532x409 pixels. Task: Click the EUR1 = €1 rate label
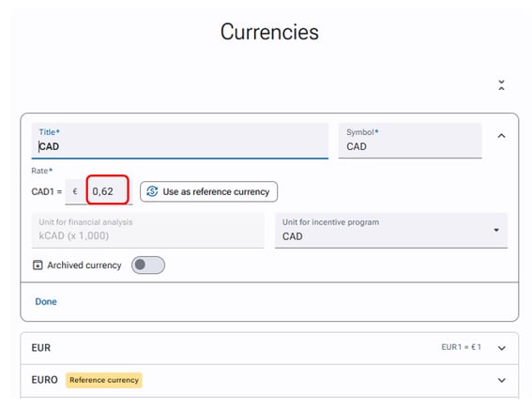[x=461, y=347]
